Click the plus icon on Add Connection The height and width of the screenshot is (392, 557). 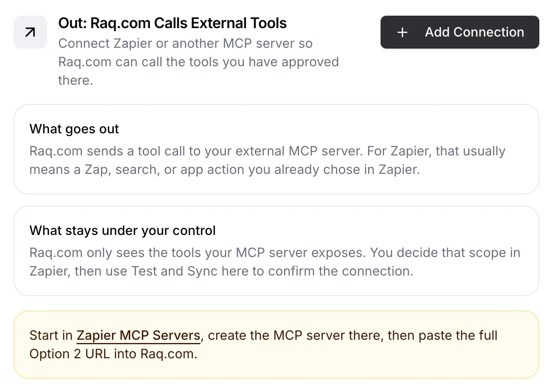[402, 32]
